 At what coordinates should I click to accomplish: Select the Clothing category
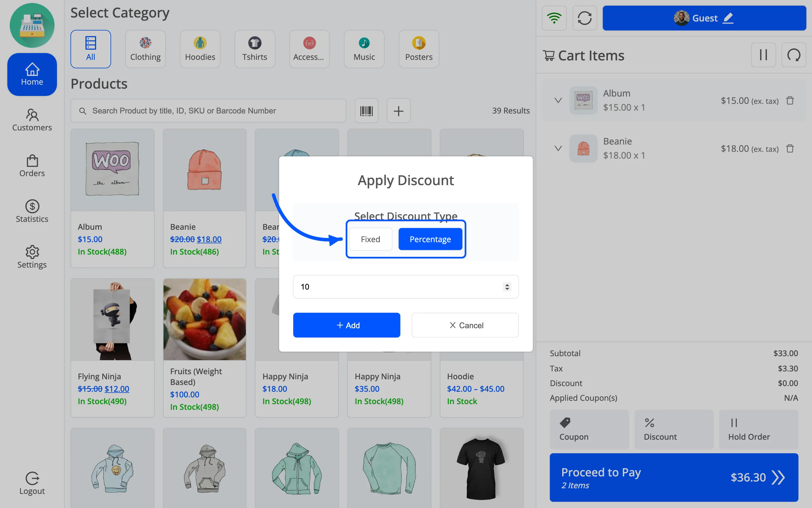click(145, 49)
